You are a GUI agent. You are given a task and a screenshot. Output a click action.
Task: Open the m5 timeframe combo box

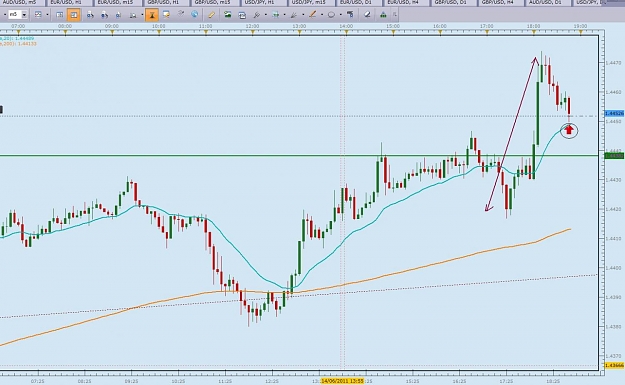(18, 15)
